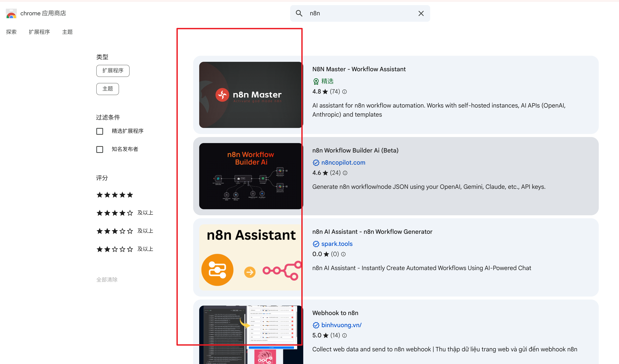Open the 主题 navigation tab
This screenshot has height=364, width=619.
[67, 32]
